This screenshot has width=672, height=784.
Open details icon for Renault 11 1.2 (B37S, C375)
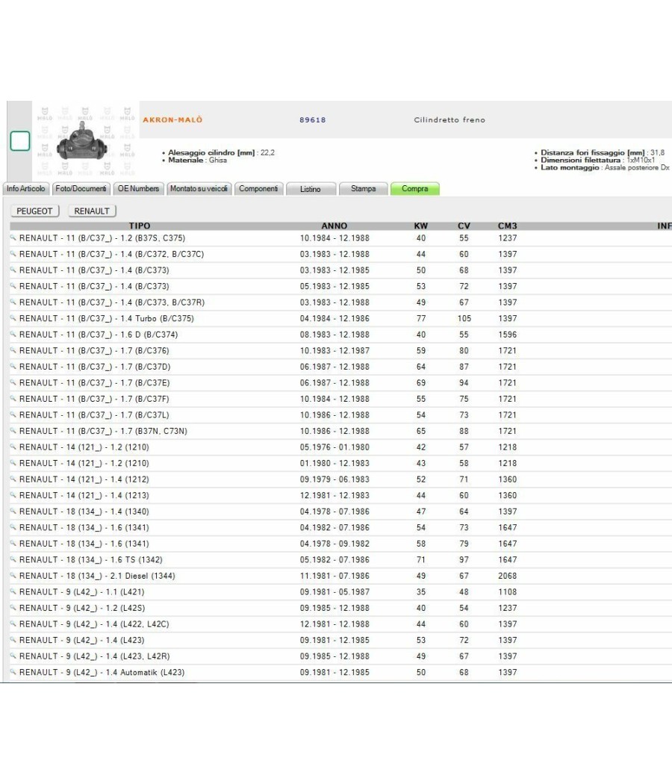pyautogui.click(x=13, y=238)
